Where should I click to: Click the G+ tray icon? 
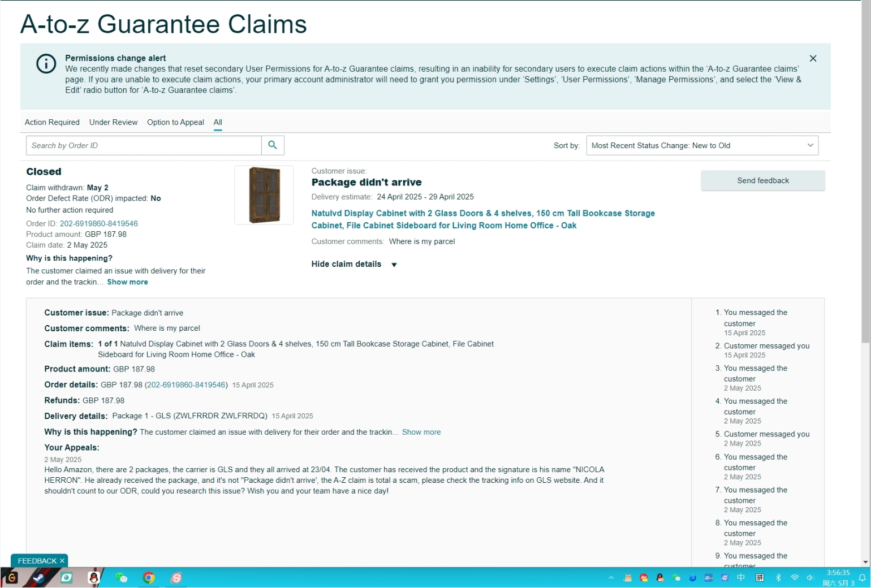point(709,578)
